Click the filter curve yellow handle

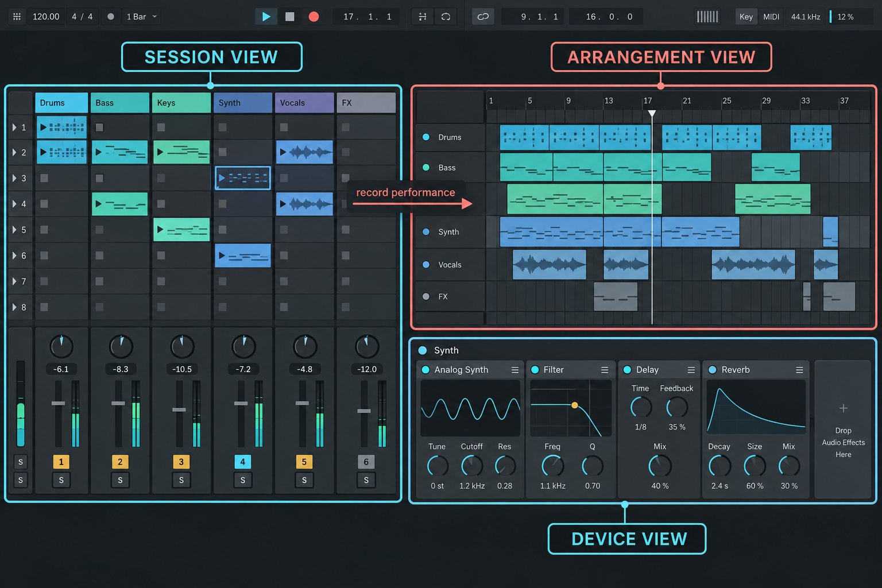574,405
